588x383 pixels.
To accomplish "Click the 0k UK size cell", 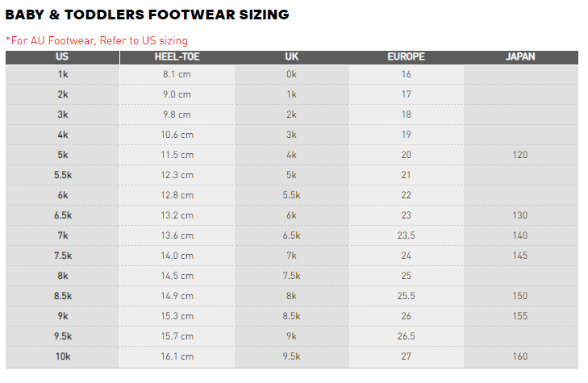I will click(292, 74).
